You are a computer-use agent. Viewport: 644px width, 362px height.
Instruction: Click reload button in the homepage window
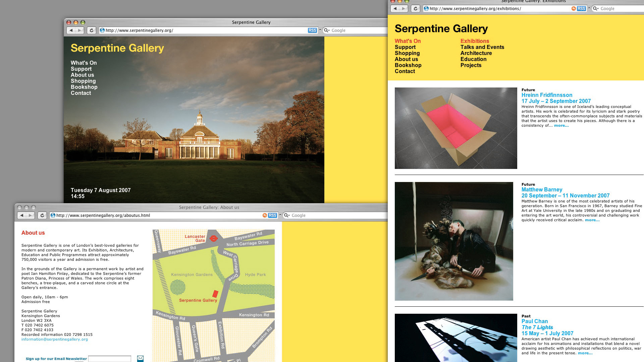[x=91, y=31]
